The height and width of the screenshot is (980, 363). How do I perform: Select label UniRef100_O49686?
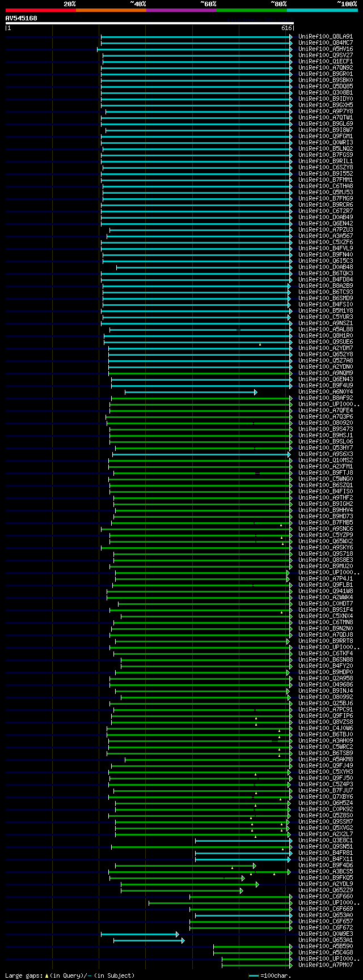click(326, 684)
